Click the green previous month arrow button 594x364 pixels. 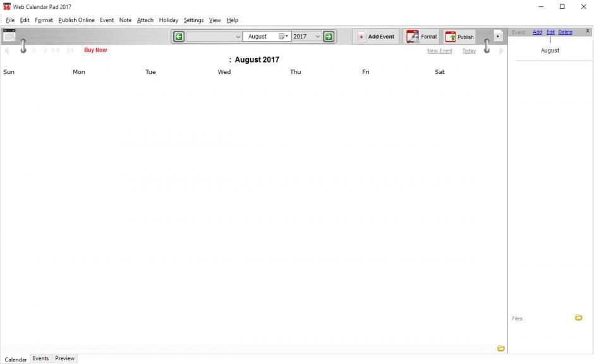point(179,37)
